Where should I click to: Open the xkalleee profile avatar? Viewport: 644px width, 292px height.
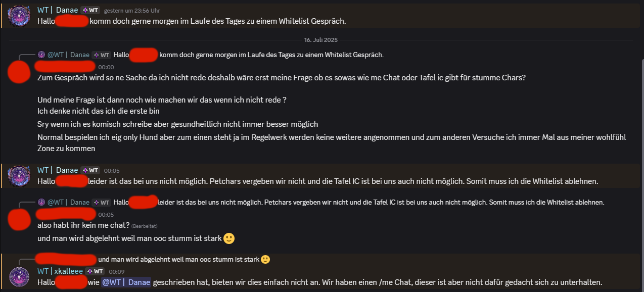[x=19, y=277]
